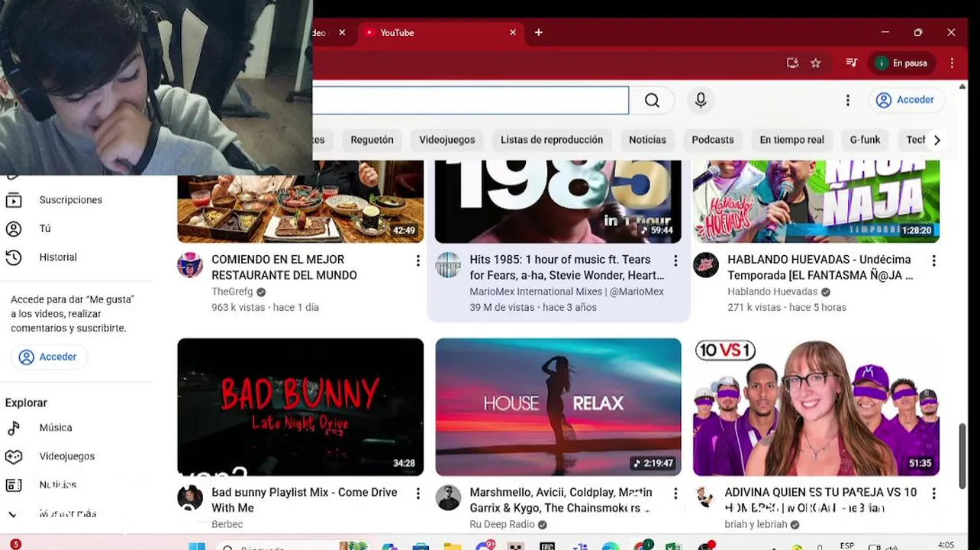This screenshot has height=550, width=980.
Task: Click the search magnifier button
Action: [652, 101]
